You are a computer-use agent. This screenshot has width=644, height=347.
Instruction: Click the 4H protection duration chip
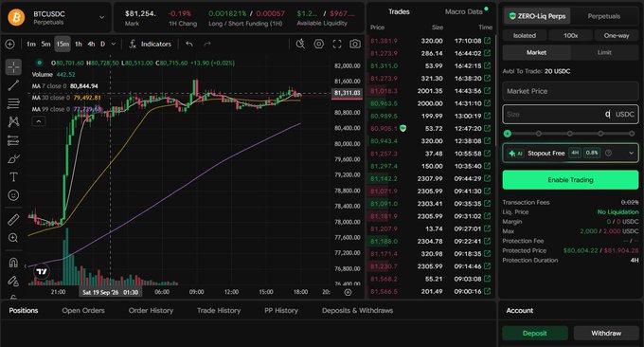coord(575,153)
